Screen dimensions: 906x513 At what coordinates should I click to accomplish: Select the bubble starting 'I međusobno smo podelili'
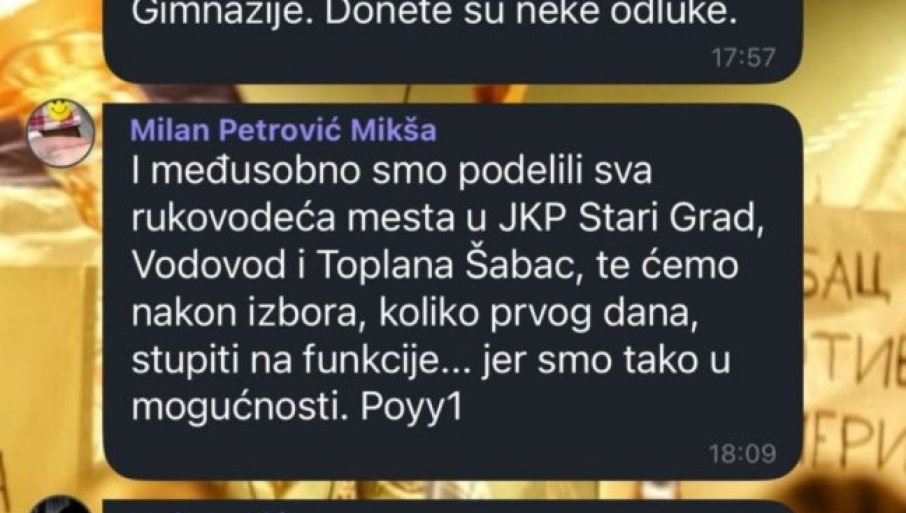[x=453, y=292]
